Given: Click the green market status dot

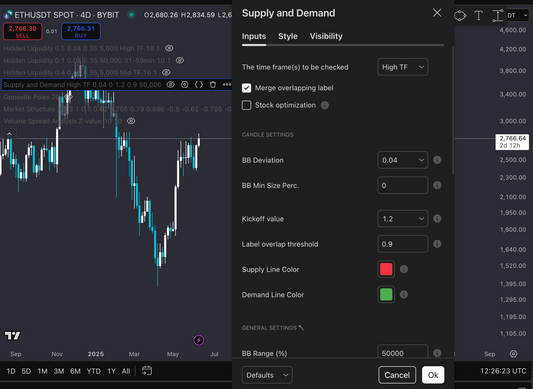Looking at the screenshot, I should (131, 15).
